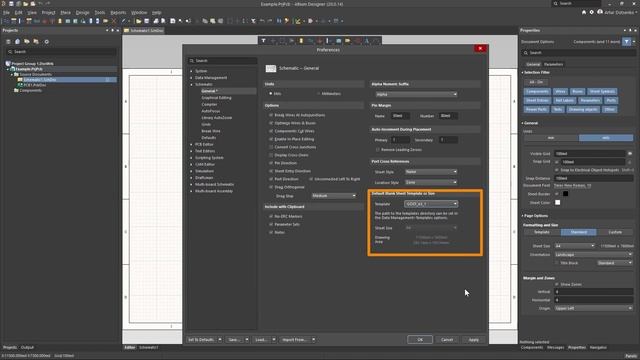Click the yellow port icon in schematic active bar
Viewport: 640px width, 360px height.
pos(347,41)
